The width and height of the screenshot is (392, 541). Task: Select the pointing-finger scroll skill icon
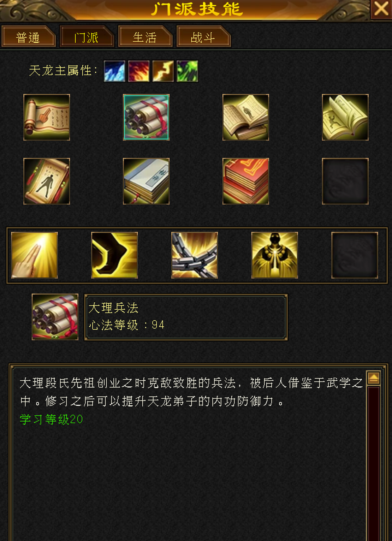click(x=47, y=117)
